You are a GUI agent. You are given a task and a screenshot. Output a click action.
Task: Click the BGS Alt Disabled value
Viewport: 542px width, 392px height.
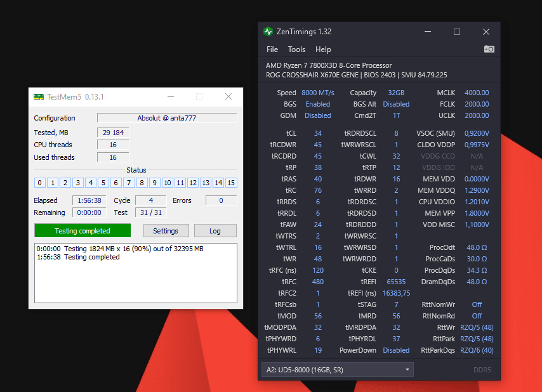[396, 104]
